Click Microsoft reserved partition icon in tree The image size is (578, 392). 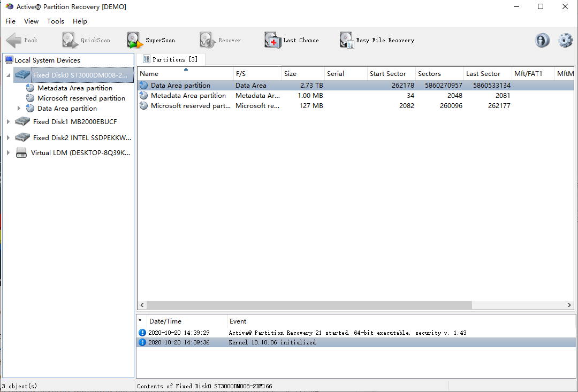[x=30, y=98]
